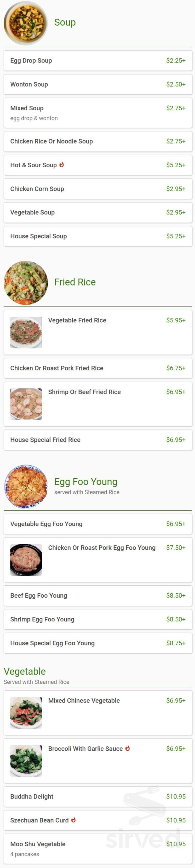Expand the Mixed Soup item details
195x868 pixels.
click(x=98, y=113)
